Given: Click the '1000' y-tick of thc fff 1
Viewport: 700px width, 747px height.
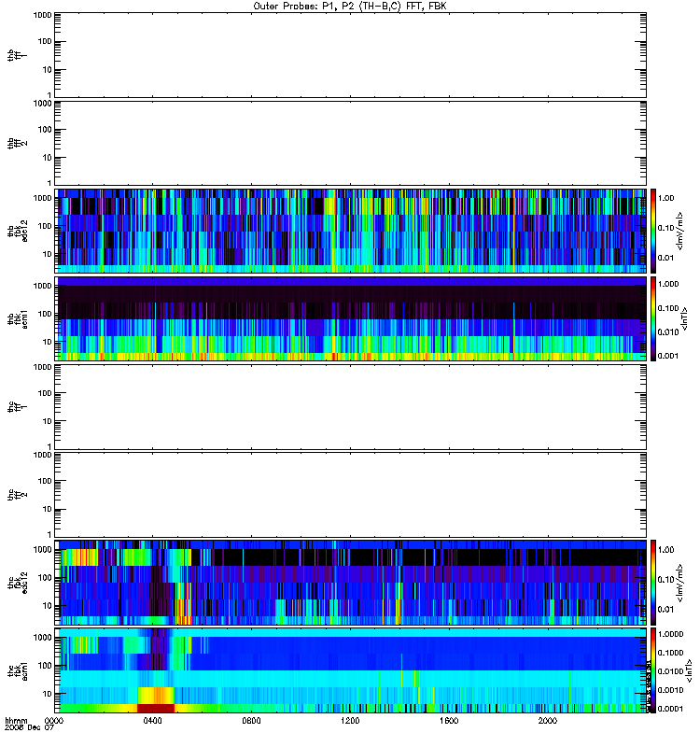Looking at the screenshot, I should 42,367.
